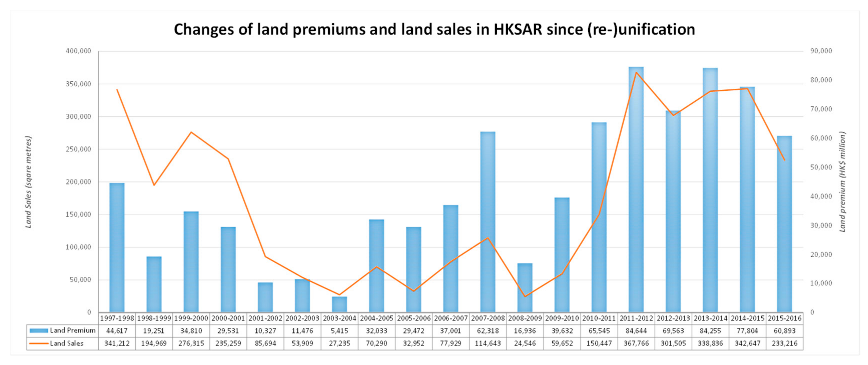Click the 400,000 left axis label
The image size is (868, 365).
[78, 51]
